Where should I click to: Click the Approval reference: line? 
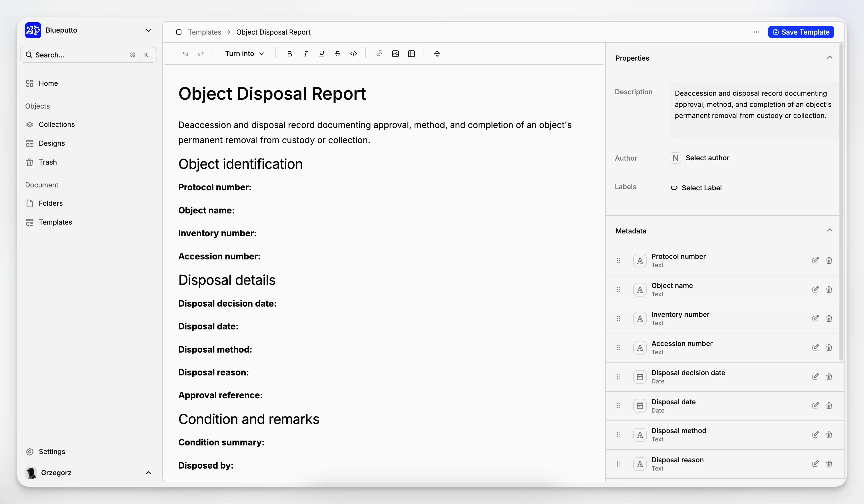221,395
